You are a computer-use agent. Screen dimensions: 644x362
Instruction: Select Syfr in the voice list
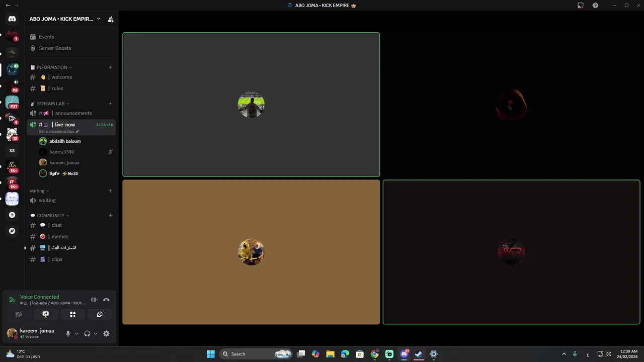coord(75,173)
